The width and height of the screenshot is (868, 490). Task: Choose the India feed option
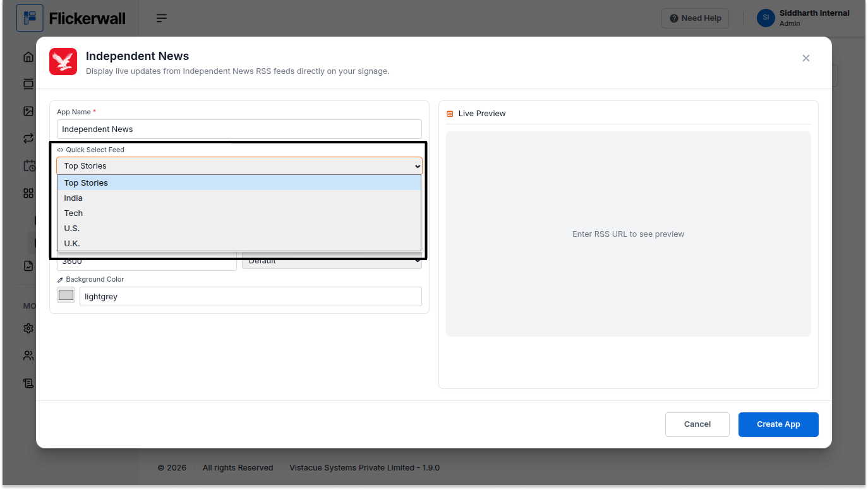(x=239, y=198)
